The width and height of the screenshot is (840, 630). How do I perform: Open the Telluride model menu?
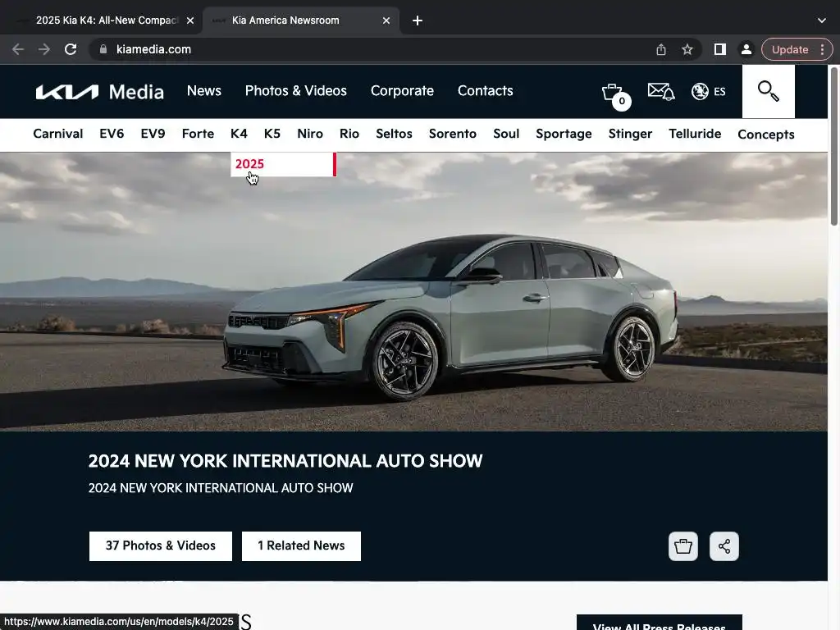pyautogui.click(x=695, y=134)
